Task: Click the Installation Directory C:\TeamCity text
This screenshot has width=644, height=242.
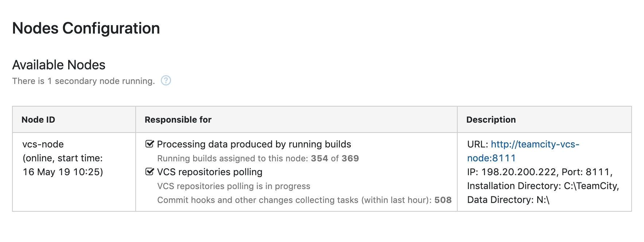Action: pos(543,186)
